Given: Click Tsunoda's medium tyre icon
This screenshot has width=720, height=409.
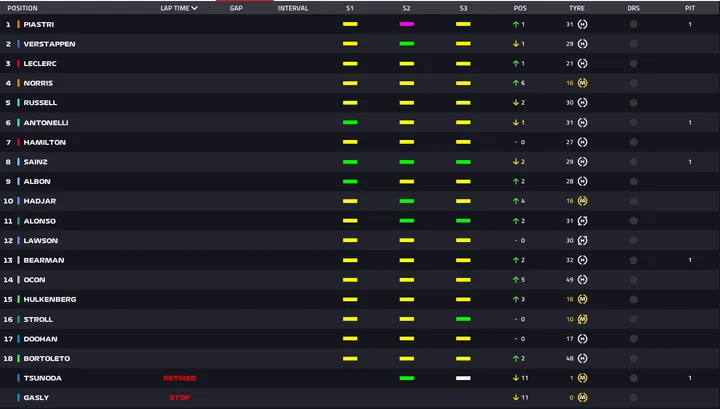Looking at the screenshot, I should click(582, 378).
